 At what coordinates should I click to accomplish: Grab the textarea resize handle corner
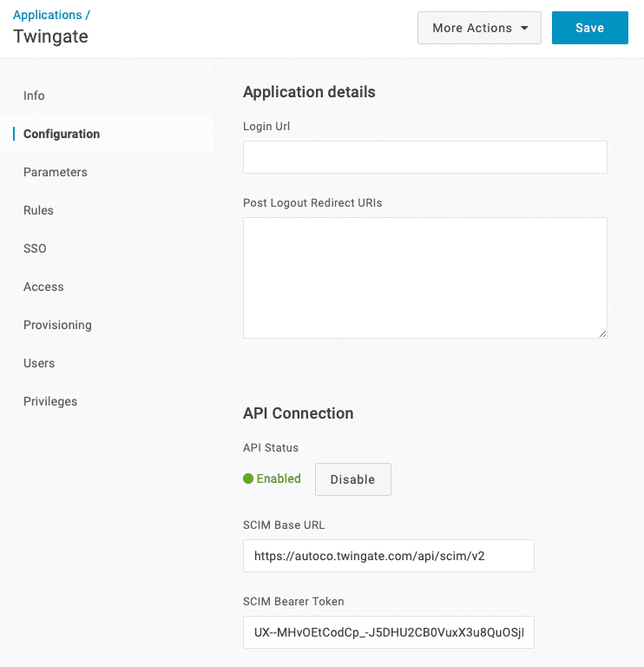coord(602,333)
